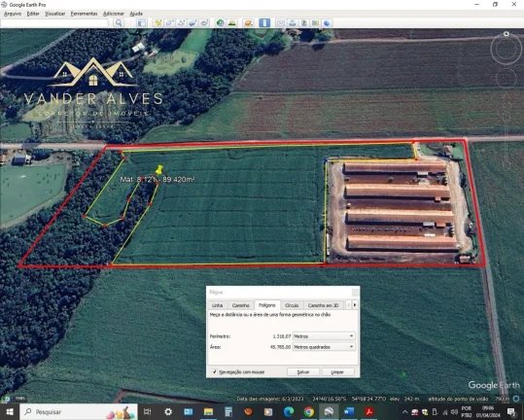Toggle the sunlight icon in the toolbar
The image size is (524, 420).
232,22
